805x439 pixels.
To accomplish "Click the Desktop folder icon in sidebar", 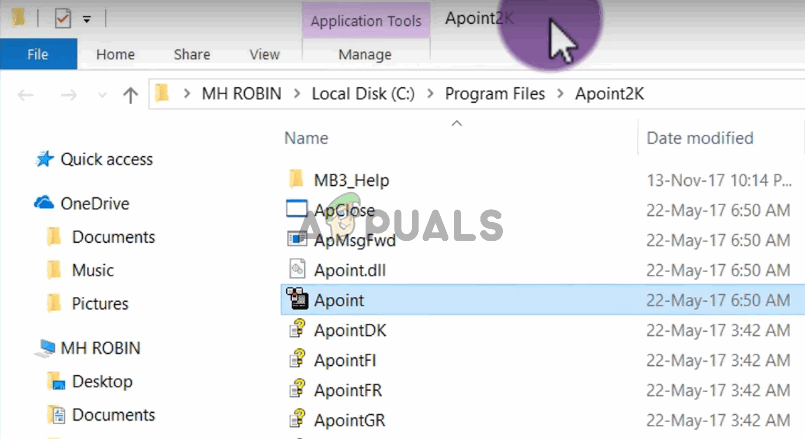I will tap(56, 381).
